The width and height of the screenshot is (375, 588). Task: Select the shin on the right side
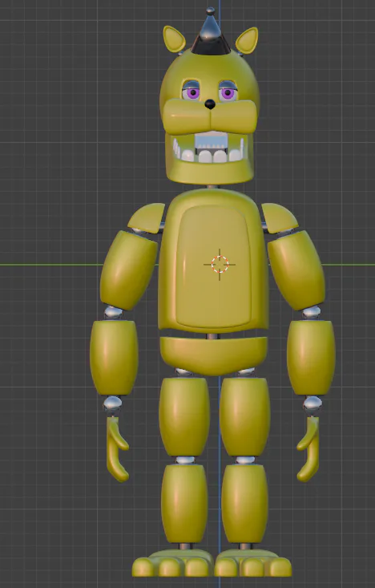tap(244, 504)
